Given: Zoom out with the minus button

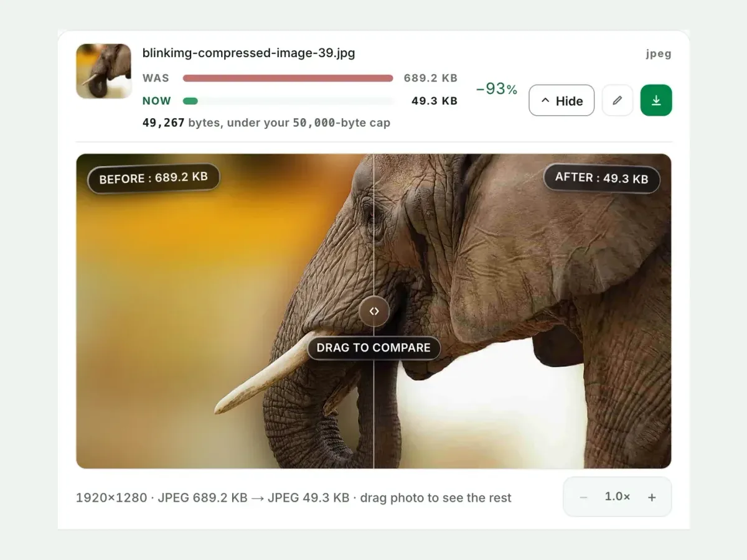Looking at the screenshot, I should (x=583, y=497).
